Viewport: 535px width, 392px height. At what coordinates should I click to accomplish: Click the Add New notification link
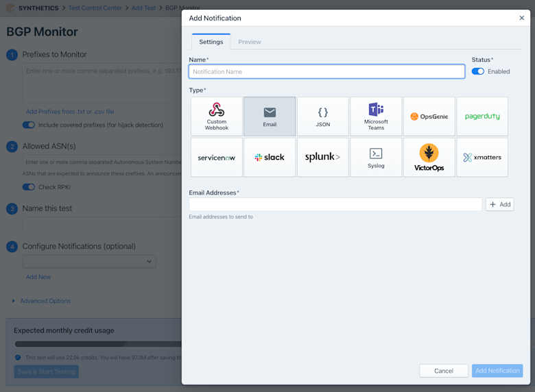click(38, 277)
